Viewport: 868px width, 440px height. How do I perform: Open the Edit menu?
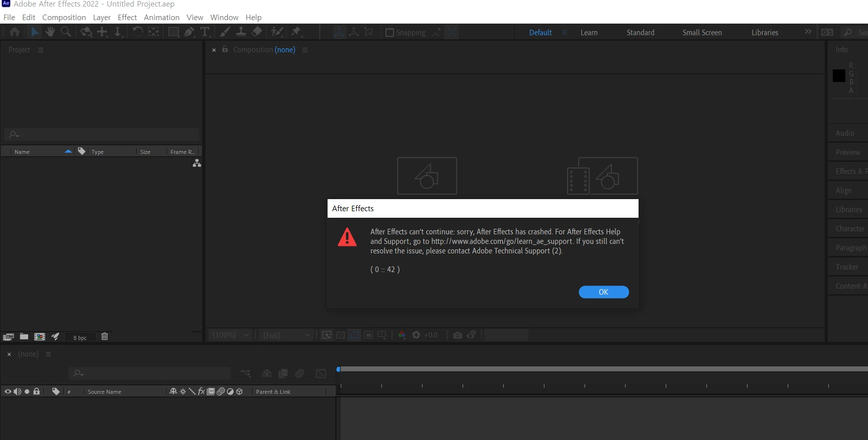29,17
